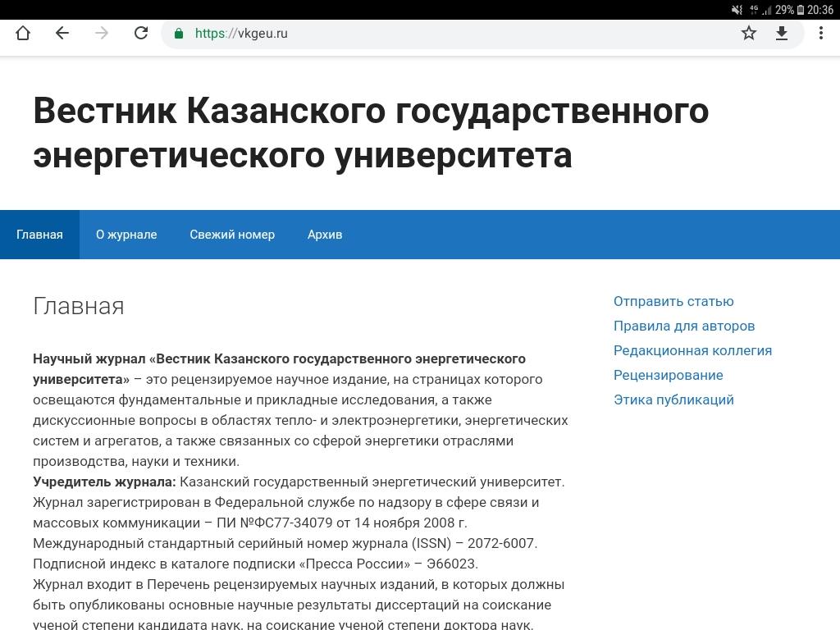Click the green padlock security icon

[179, 34]
